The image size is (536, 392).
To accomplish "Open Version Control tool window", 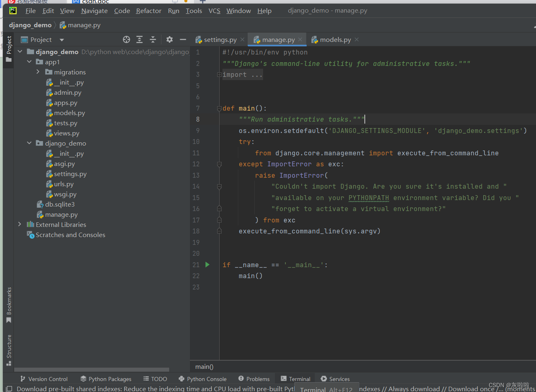I will pos(44,379).
